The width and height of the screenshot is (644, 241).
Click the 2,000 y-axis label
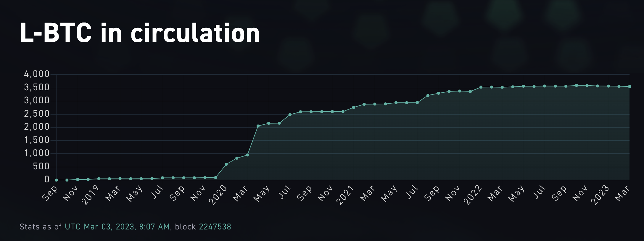point(37,127)
